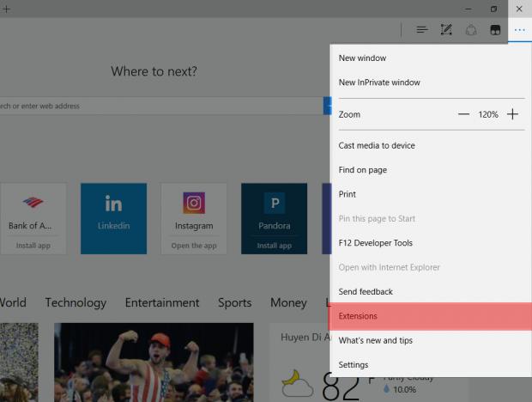Click the dark extension icon in toolbar
Viewport: 532px width, 402px height.
pyautogui.click(x=495, y=30)
